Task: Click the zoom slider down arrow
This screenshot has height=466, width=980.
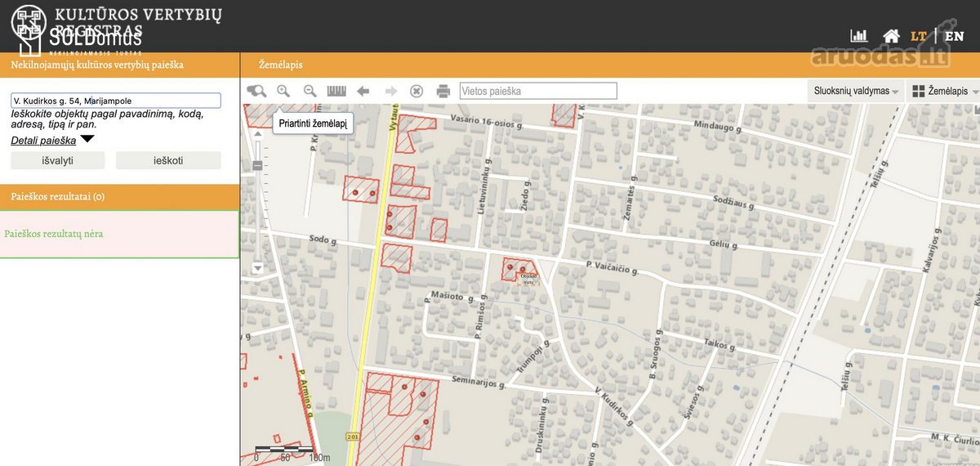Action: [258, 267]
